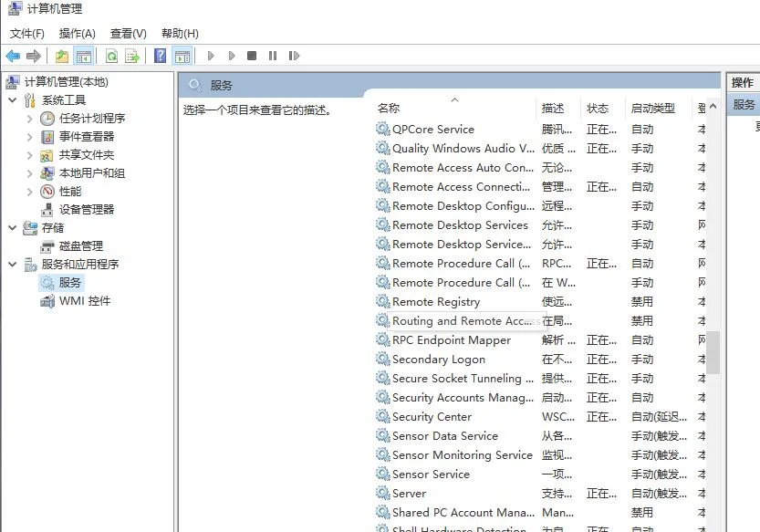The image size is (760, 532).
Task: Collapse the 系统工具 tree node
Action: 12,100
